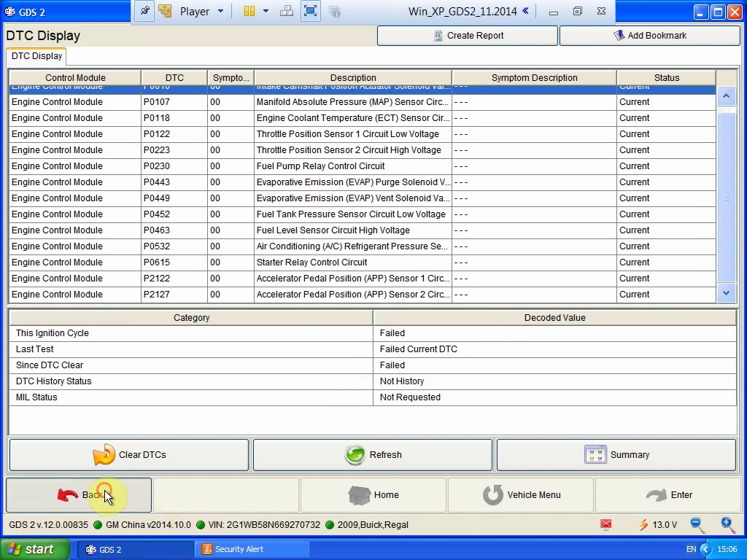Click the zoom in magnifier icon
747x560 pixels.
pos(728,525)
